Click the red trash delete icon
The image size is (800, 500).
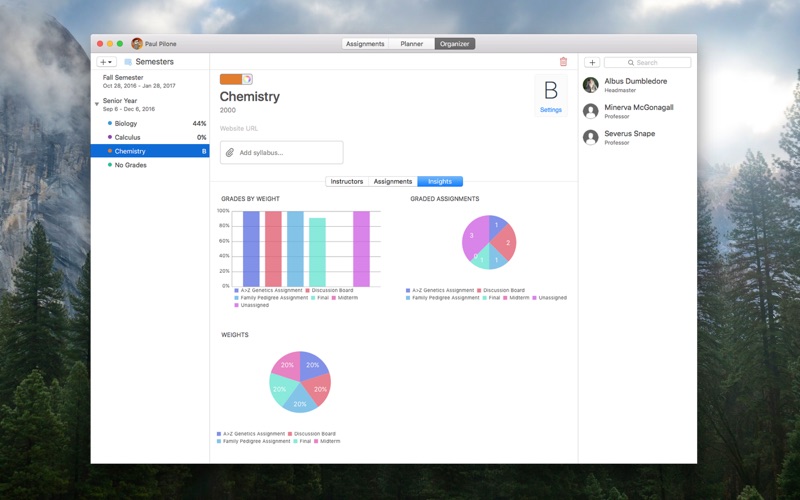tap(563, 62)
